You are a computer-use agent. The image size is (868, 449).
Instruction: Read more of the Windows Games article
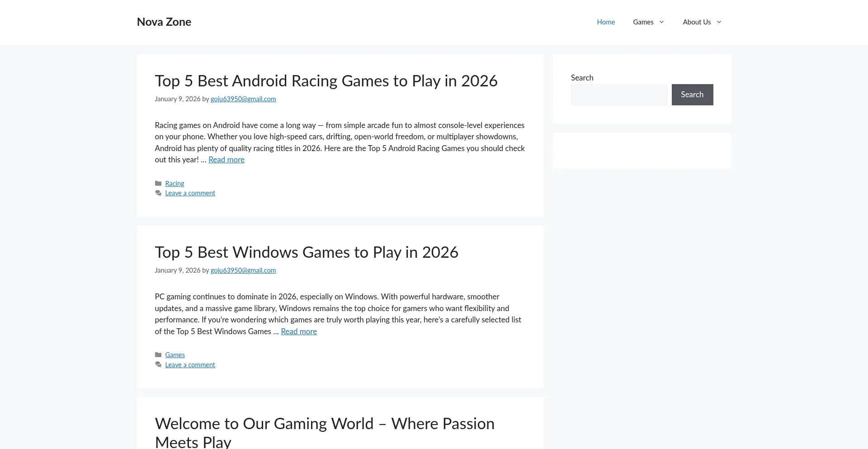pyautogui.click(x=298, y=331)
